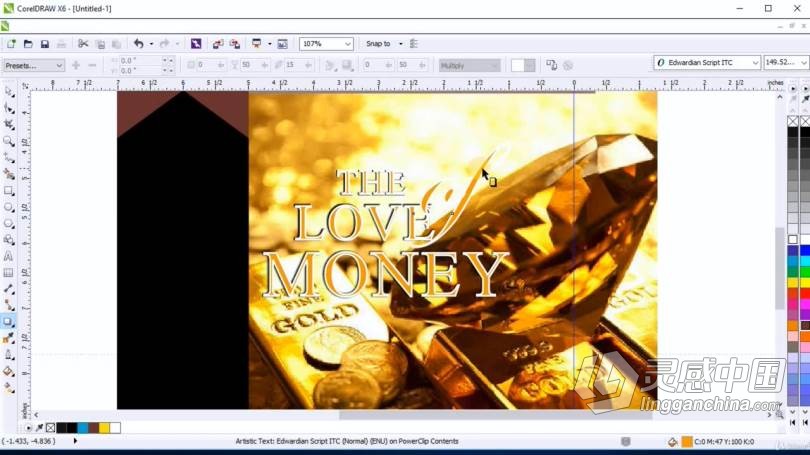Click the document palette eyedropper icon
The width and height of the screenshot is (810, 455).
(x=39, y=428)
